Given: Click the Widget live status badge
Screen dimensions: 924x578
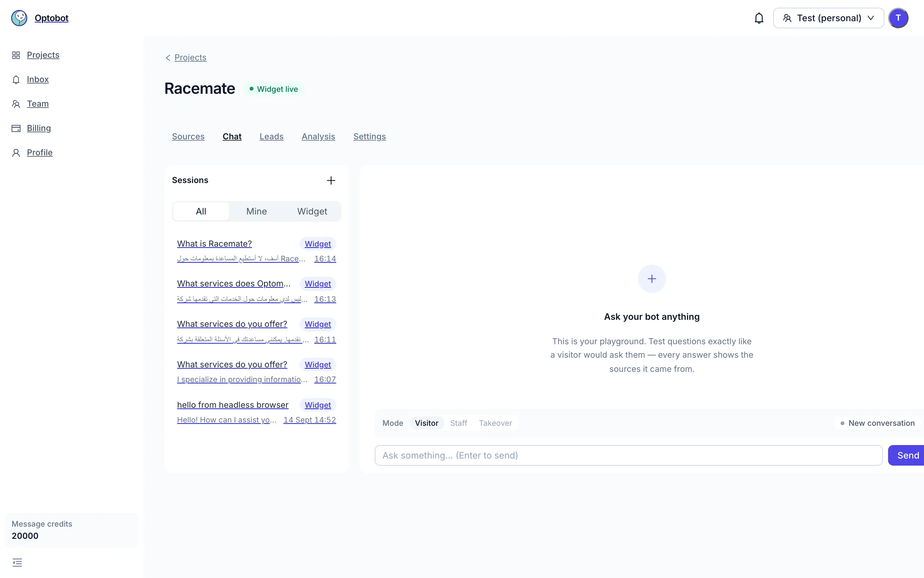Looking at the screenshot, I should (x=273, y=89).
